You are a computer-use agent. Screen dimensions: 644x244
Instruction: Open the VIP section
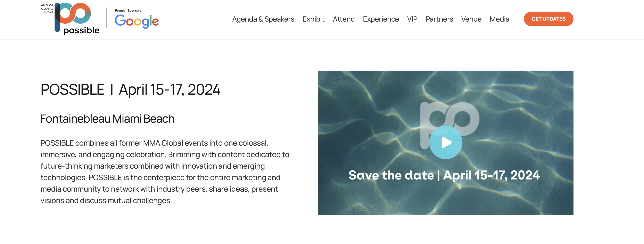412,19
